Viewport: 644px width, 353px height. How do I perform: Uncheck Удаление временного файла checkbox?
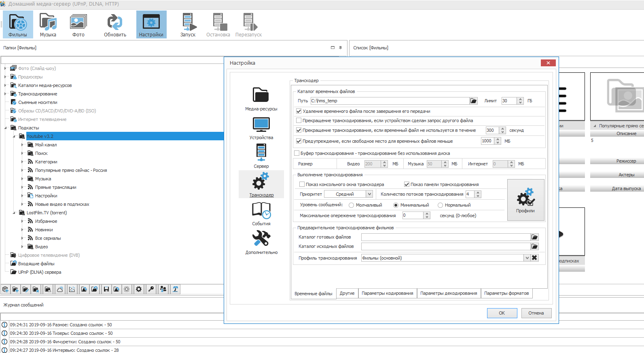tap(299, 111)
